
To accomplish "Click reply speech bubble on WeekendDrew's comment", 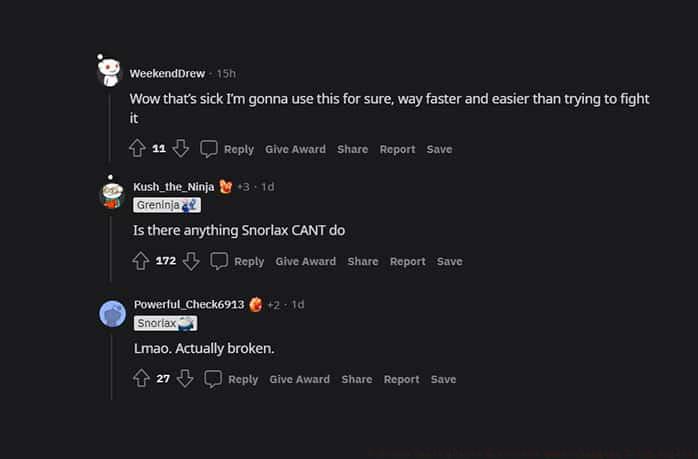I will 209,149.
